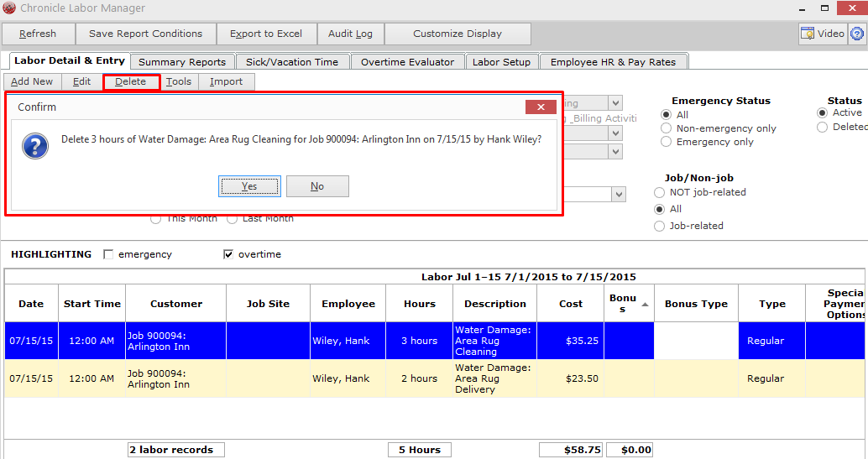868x459 pixels.
Task: Click the Chronicle Labor Manager app icon
Action: 9,8
